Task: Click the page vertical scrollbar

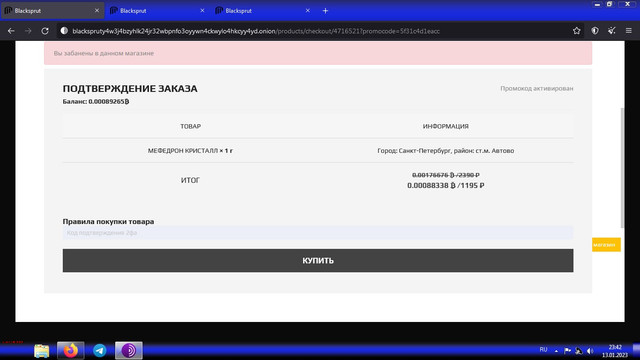Action: click(622, 167)
